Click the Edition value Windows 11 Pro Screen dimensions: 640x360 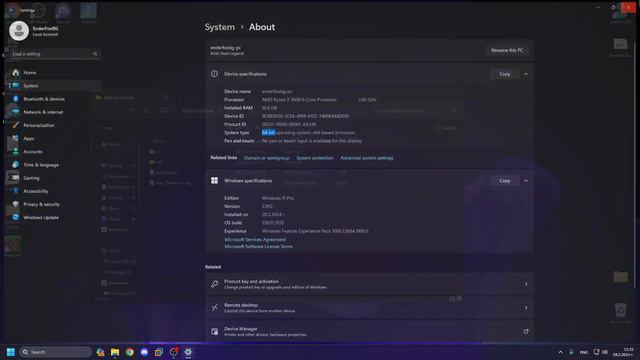tap(278, 198)
